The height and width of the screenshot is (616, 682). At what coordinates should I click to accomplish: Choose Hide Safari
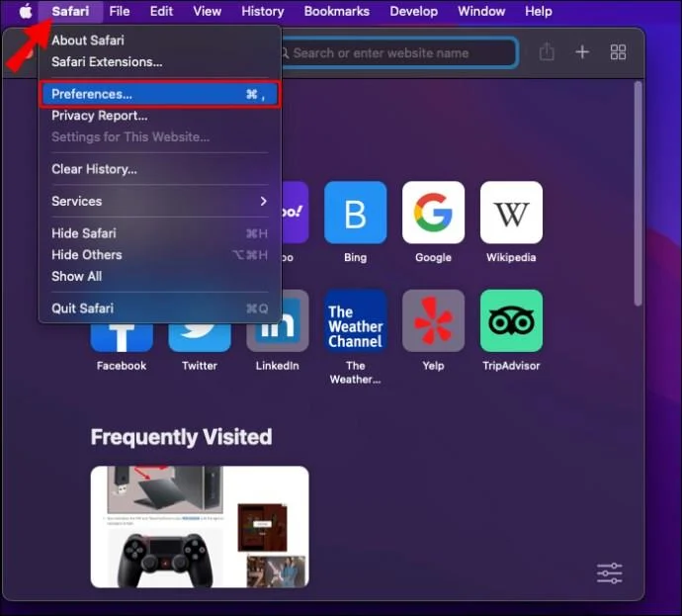[160, 233]
